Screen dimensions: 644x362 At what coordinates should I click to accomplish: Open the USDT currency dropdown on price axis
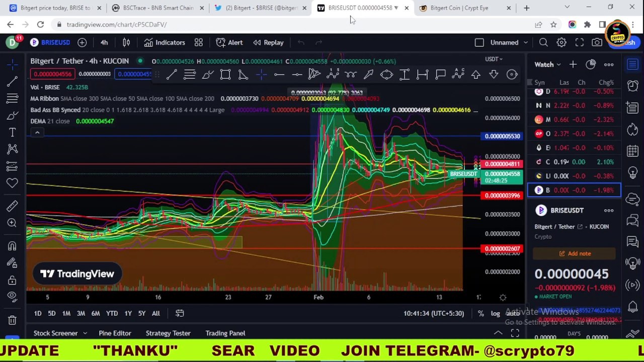pos(494,59)
